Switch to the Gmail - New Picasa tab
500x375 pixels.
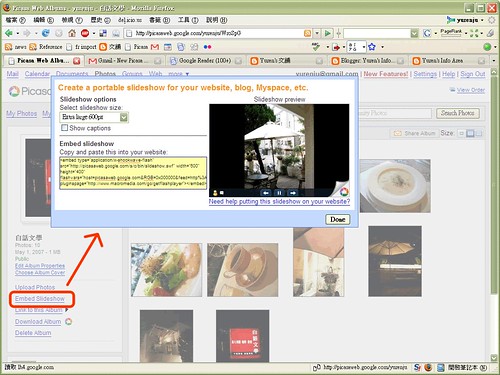point(124,61)
